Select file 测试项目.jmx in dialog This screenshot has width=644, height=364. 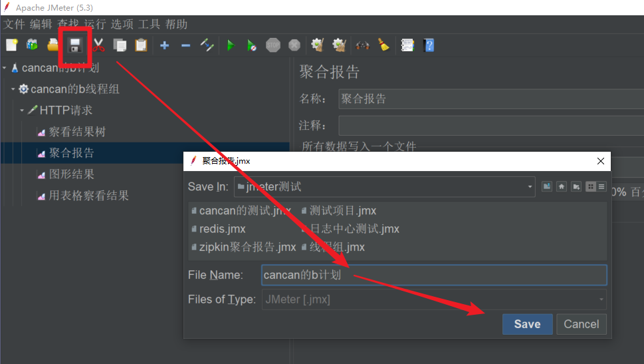click(x=339, y=210)
